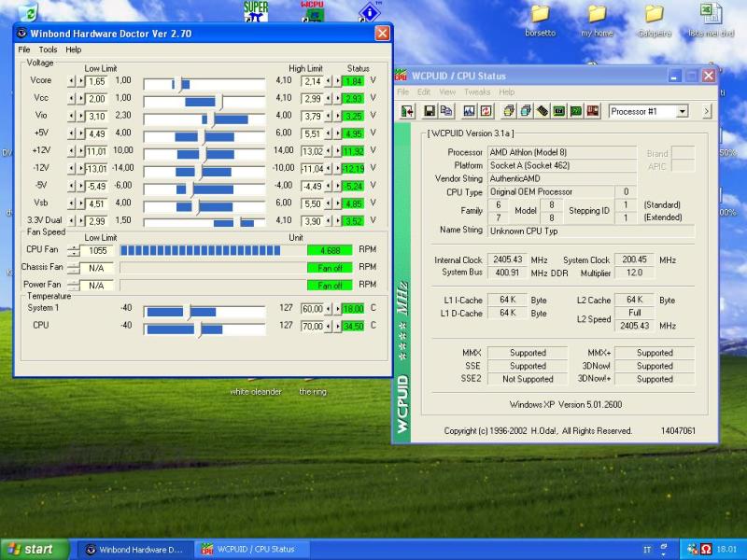The height and width of the screenshot is (560, 747).
Task: Click the yellow stacked-windows icon in WCPUID toolbar
Action: pyautogui.click(x=509, y=111)
